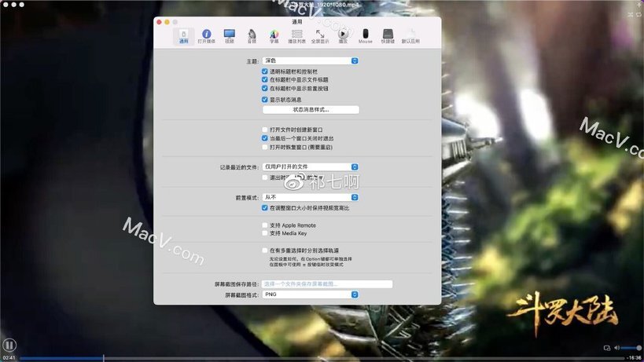Open the 前置模式 dropdown showing 从不
The height and width of the screenshot is (362, 644).
tap(310, 197)
